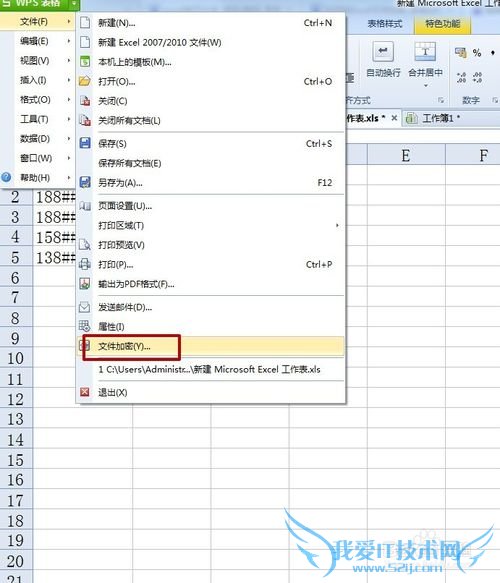Expand the submenu arrow next to 数据(D)
This screenshot has height=583, width=500.
click(69, 138)
